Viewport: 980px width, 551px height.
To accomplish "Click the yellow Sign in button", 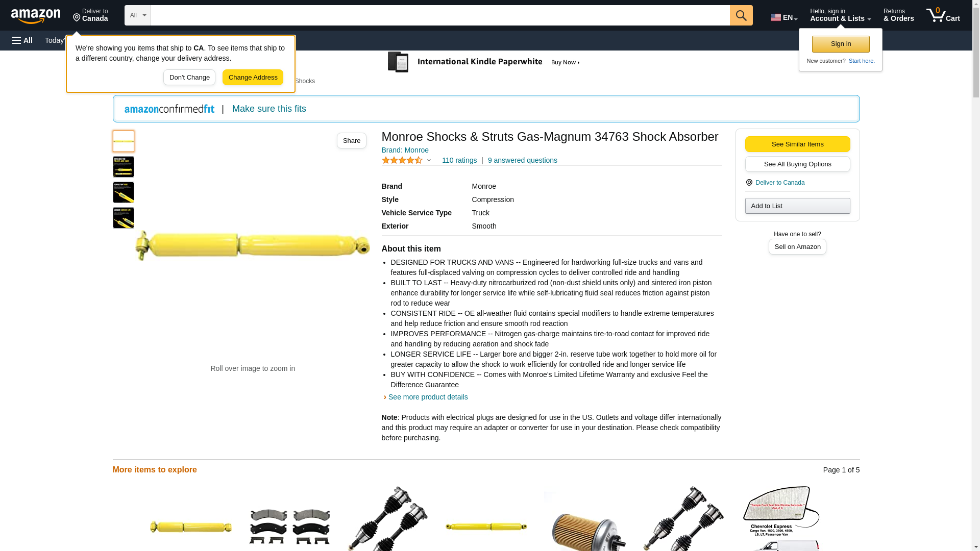I will (841, 44).
